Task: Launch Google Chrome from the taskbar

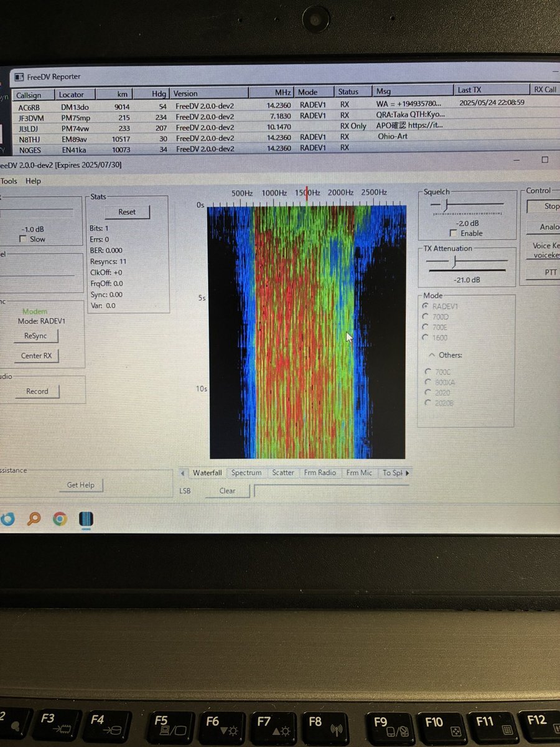Action: tap(60, 519)
